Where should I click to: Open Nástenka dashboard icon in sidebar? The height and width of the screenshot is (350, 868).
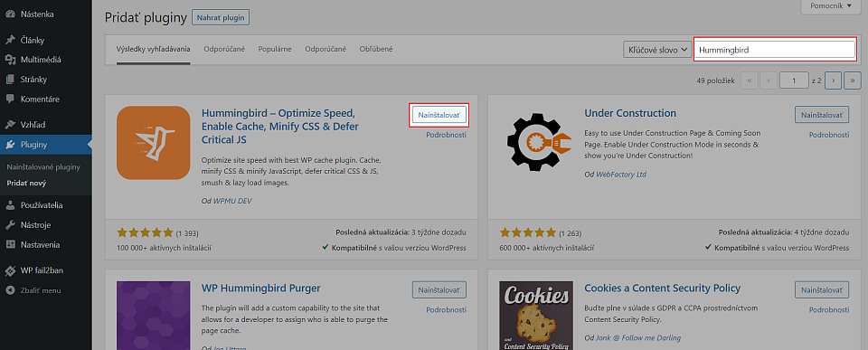(10, 14)
